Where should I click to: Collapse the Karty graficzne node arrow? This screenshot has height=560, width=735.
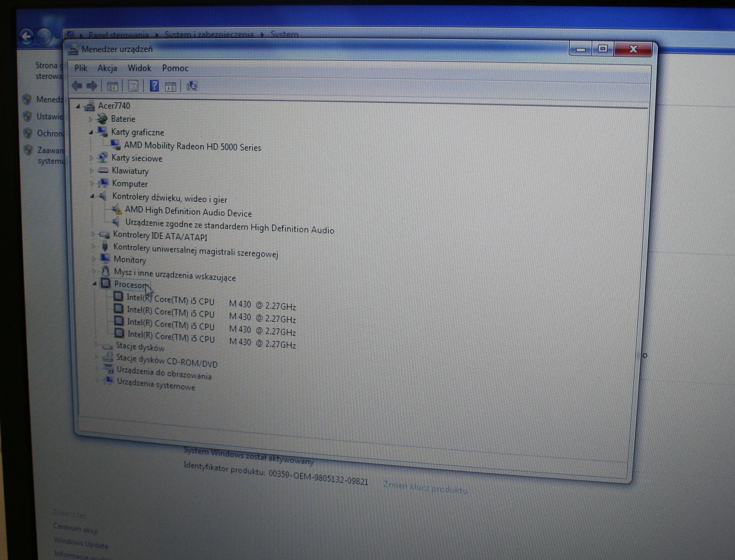[x=91, y=132]
